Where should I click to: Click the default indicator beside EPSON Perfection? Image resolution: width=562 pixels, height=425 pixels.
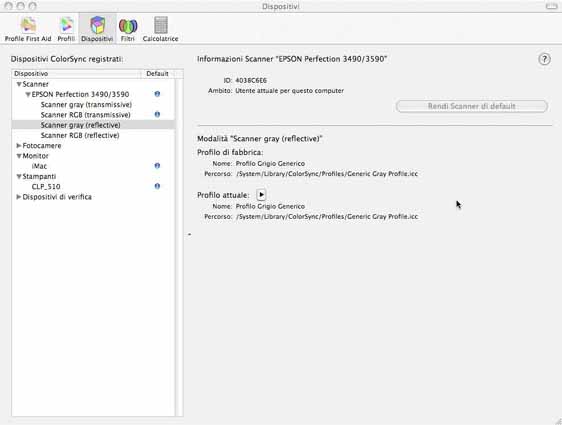tap(157, 94)
